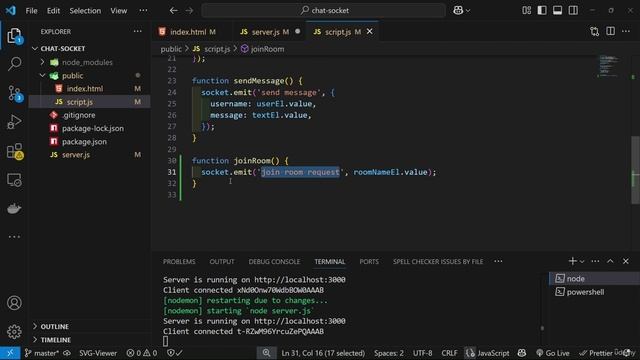Open remote window from status bar
Viewport: 640px width, 360px height.
pos(10,353)
